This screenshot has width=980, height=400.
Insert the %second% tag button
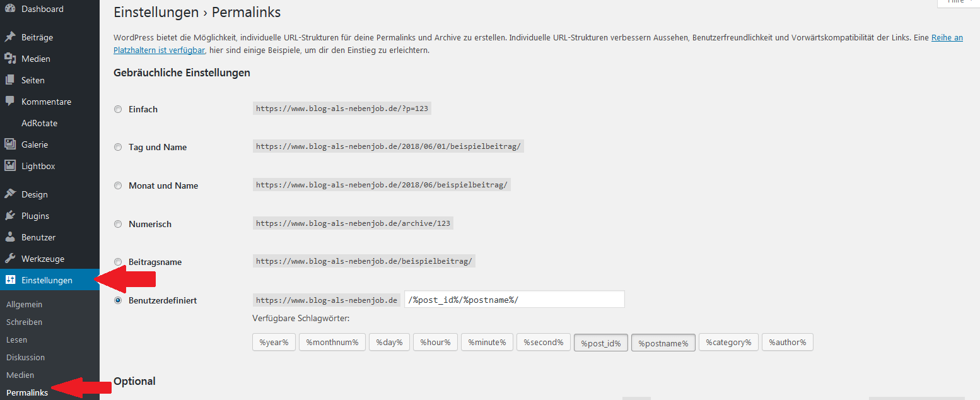[x=544, y=342]
